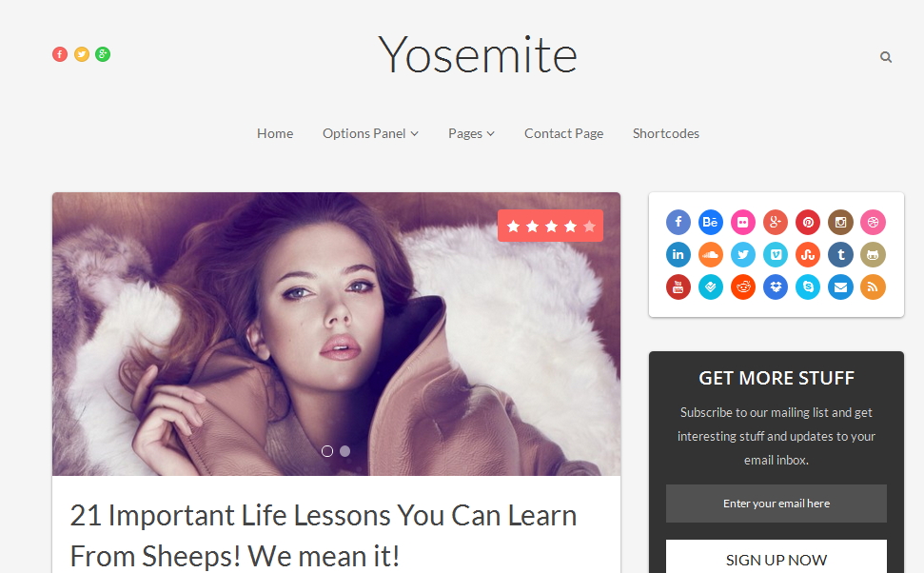
Task: Expand the Options Panel dropdown menu
Action: coord(370,134)
